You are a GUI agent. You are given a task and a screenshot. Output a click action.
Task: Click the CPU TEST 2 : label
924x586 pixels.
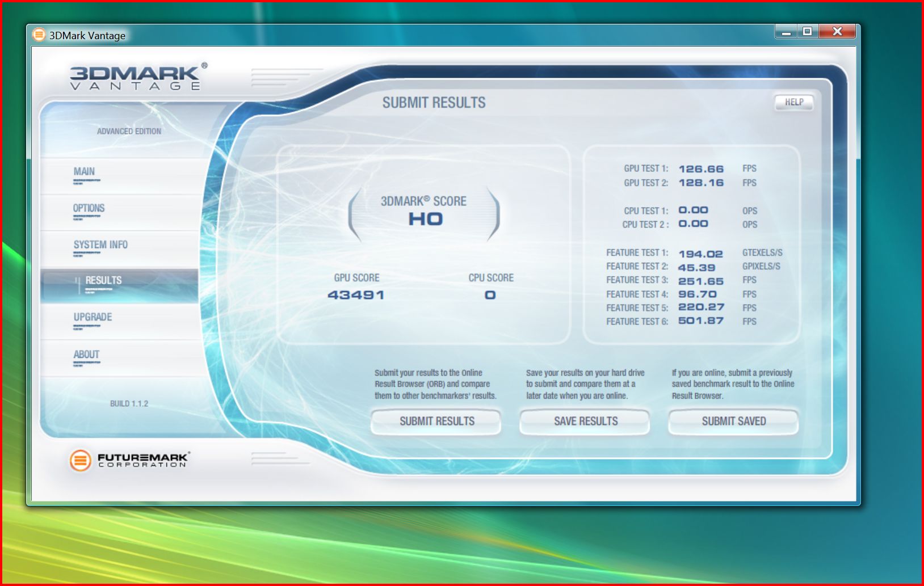[645, 225]
